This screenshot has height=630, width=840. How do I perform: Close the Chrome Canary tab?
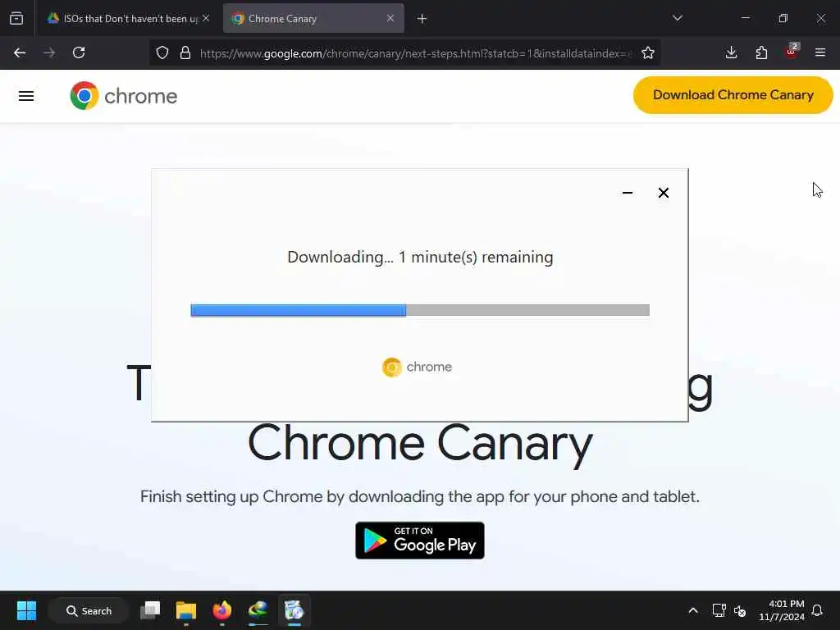[390, 18]
